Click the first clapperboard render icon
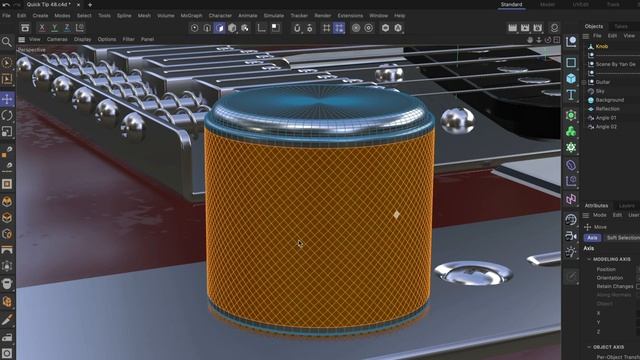 click(513, 28)
